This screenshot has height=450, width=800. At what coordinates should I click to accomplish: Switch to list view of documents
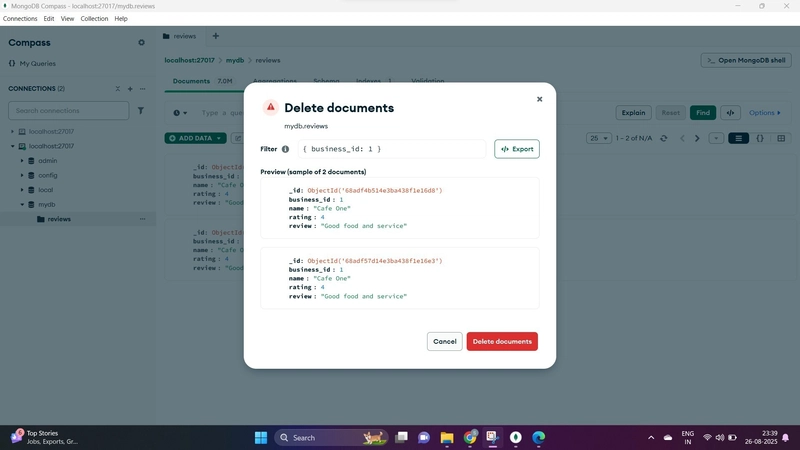738,138
